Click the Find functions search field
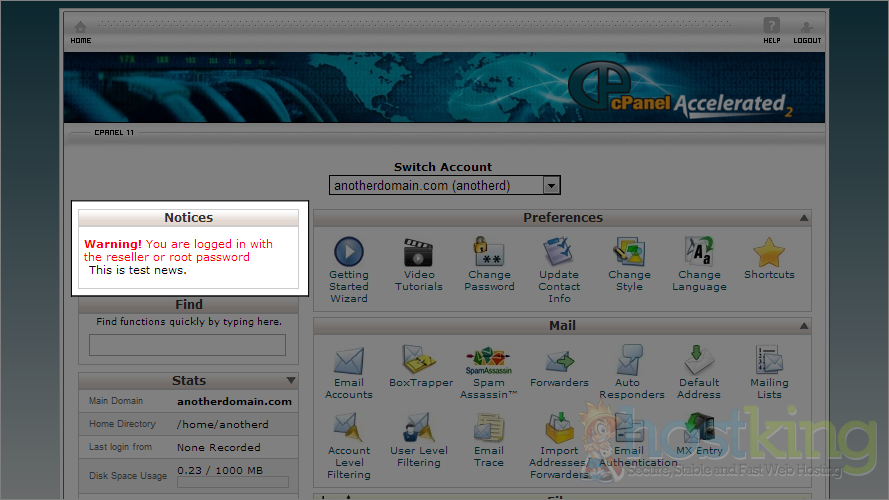 coord(187,345)
